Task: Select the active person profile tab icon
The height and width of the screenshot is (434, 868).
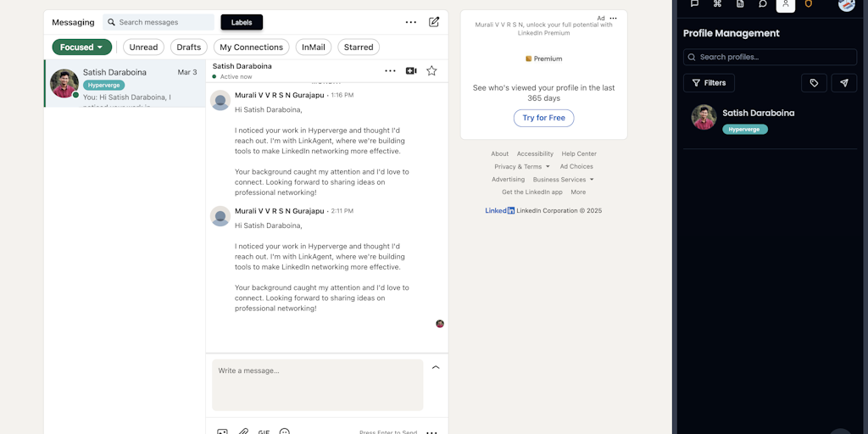Action: [786, 4]
